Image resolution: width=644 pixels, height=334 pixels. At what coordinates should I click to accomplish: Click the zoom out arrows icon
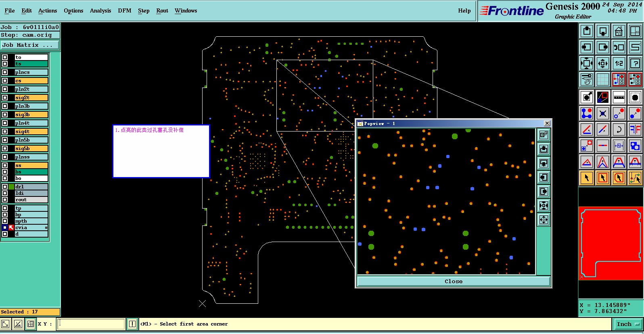[587, 63]
